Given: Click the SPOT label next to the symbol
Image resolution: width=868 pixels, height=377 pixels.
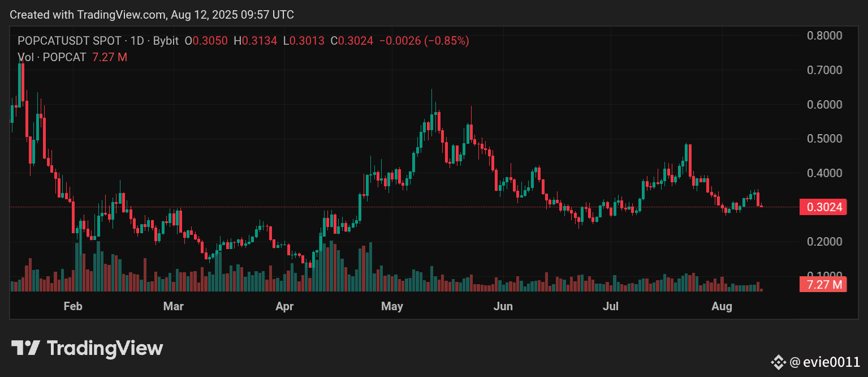Looking at the screenshot, I should click(105, 41).
